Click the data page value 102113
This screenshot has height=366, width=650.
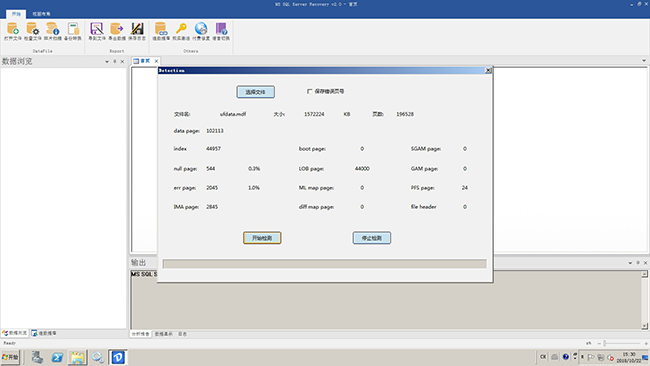click(x=215, y=131)
